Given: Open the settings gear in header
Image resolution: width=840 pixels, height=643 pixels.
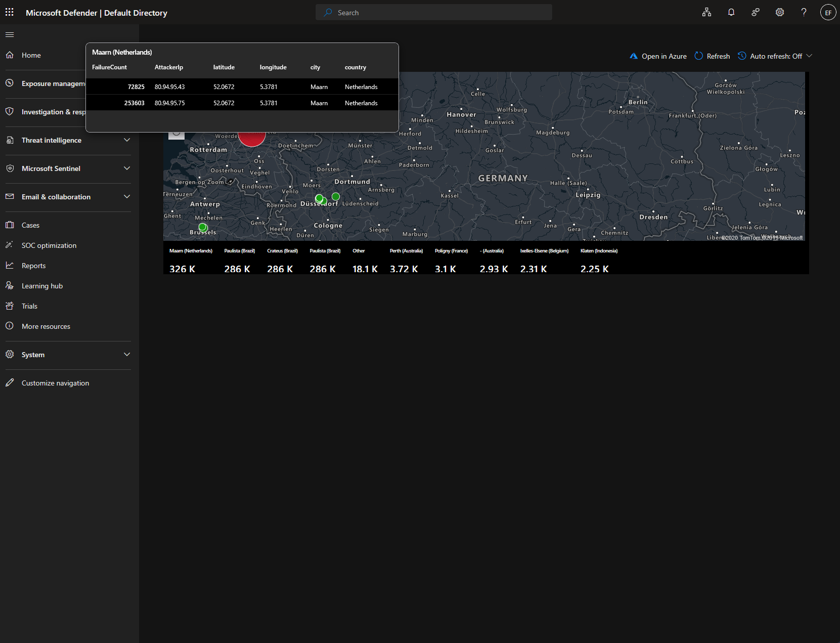Looking at the screenshot, I should (x=779, y=12).
